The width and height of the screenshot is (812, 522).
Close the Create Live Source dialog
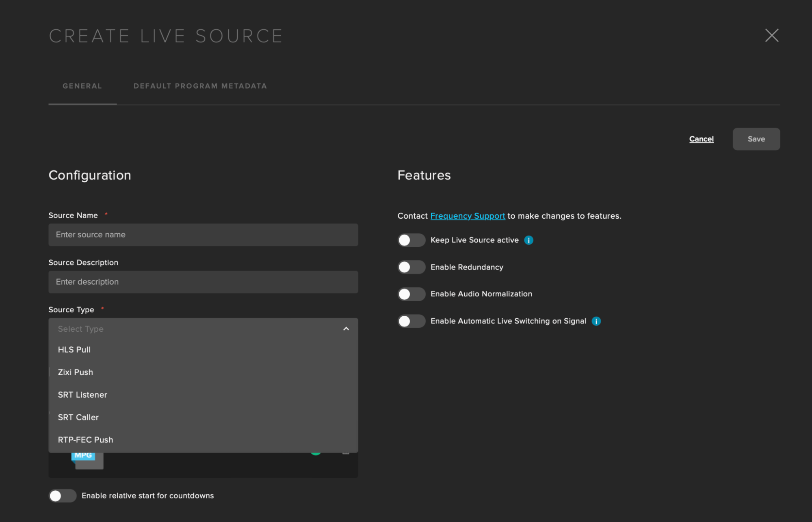771,35
